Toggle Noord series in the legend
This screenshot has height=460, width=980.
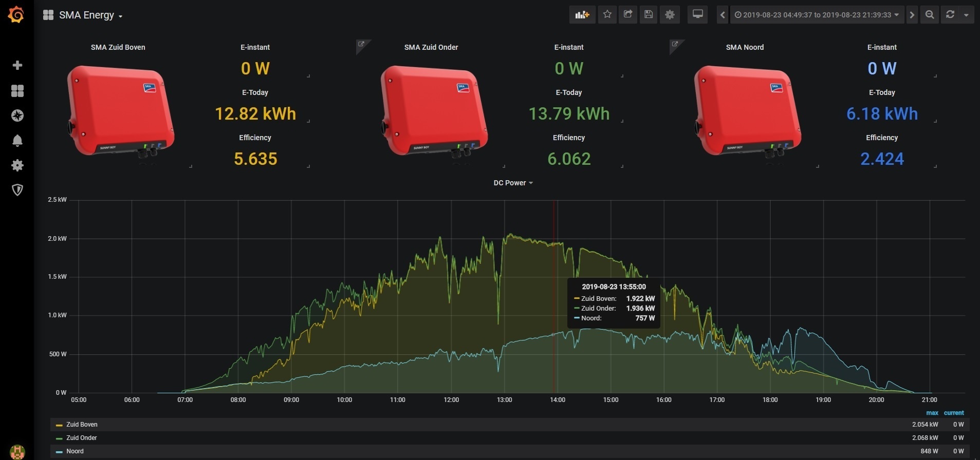click(x=75, y=451)
